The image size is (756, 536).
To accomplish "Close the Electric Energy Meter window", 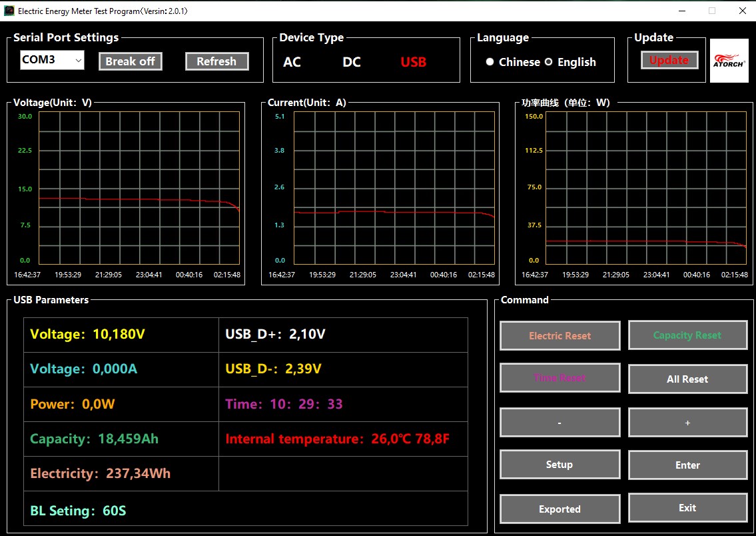I will 743,11.
